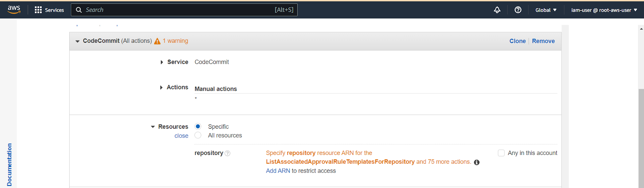Select the Specific resources radio button
The width and height of the screenshot is (644, 188).
tap(198, 126)
